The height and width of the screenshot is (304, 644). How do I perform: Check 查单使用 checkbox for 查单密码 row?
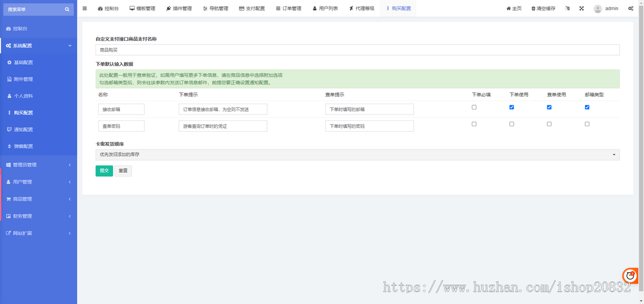(x=549, y=124)
